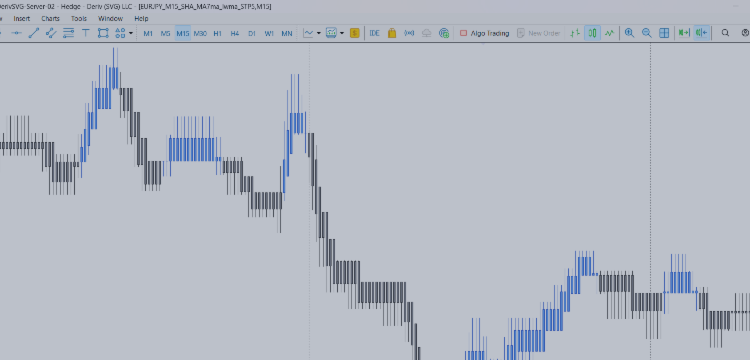Open the Tools menu
750x360 pixels.
(x=79, y=19)
